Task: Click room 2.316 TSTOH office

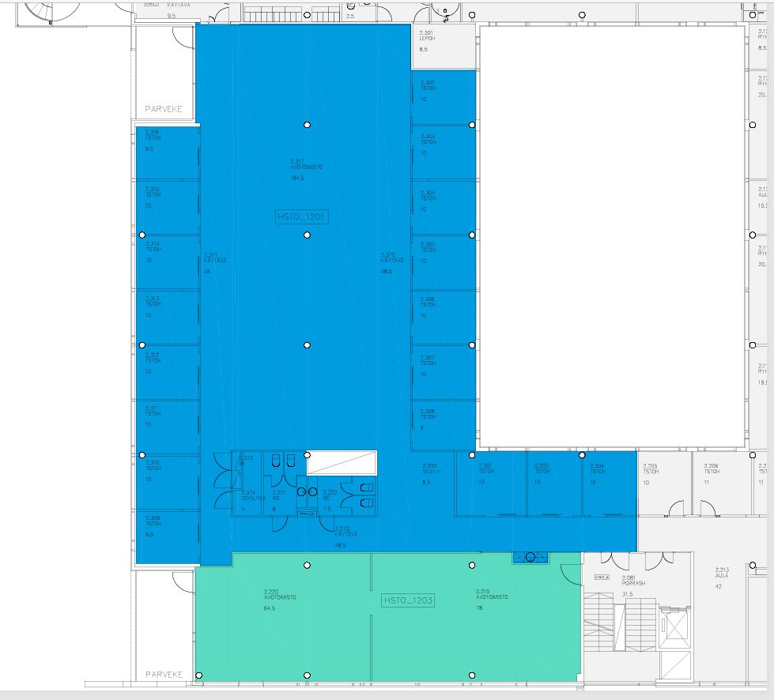Action: click(166, 152)
